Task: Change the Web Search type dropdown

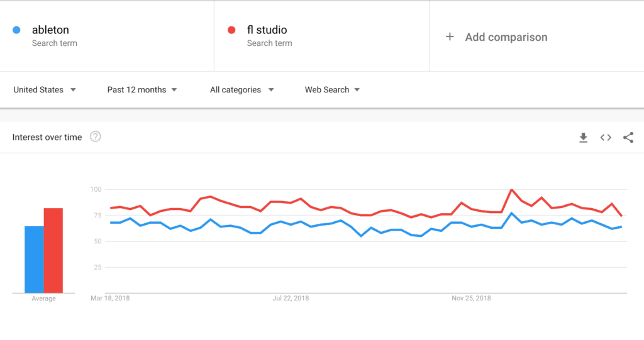Action: pos(332,90)
